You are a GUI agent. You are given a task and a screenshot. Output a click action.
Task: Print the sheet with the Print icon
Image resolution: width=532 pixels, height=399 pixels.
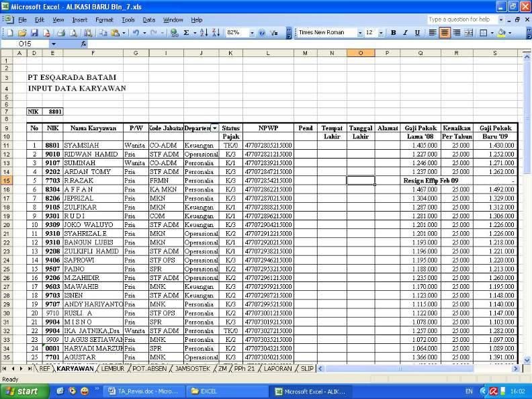pyautogui.click(x=61, y=32)
